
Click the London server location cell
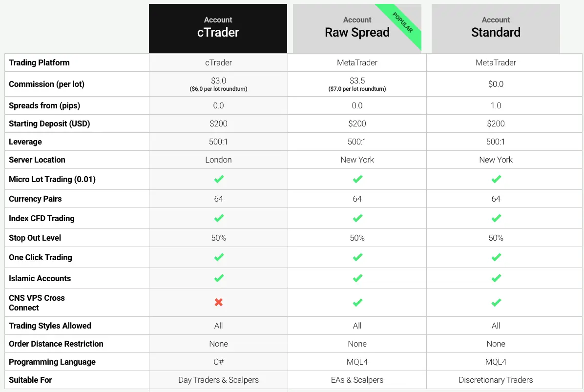click(218, 160)
